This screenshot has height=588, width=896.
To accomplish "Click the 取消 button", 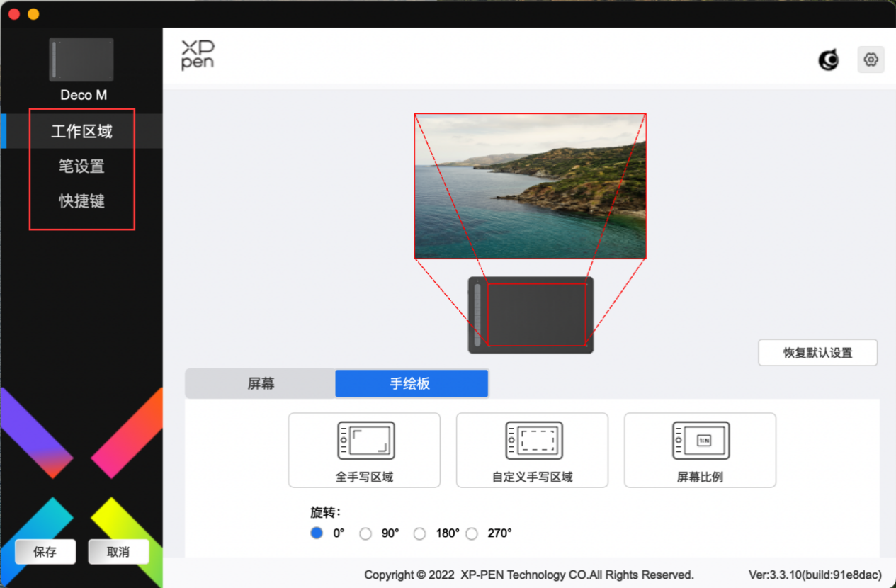I will [118, 552].
